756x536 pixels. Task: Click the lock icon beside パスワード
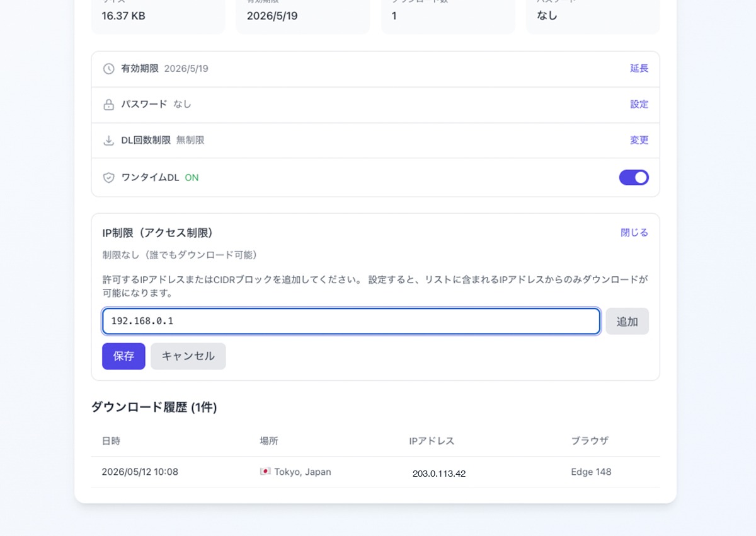[x=109, y=105]
